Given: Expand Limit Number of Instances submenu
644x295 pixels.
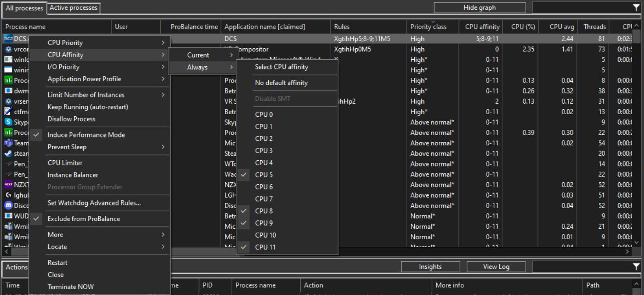Looking at the screenshot, I should tap(100, 95).
